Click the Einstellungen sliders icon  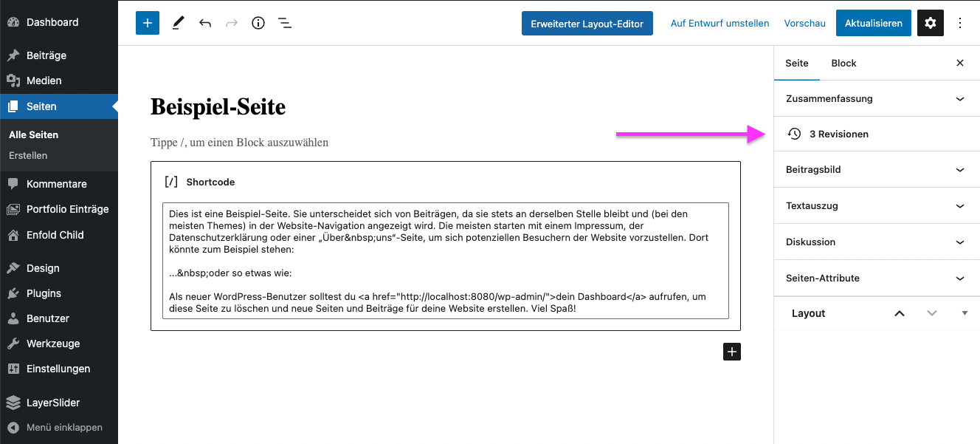[x=13, y=369]
